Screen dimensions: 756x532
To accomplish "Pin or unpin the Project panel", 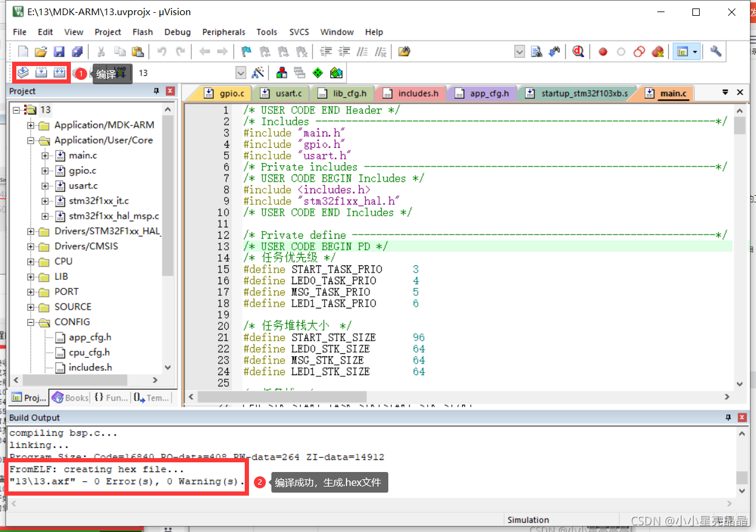I will coord(156,91).
